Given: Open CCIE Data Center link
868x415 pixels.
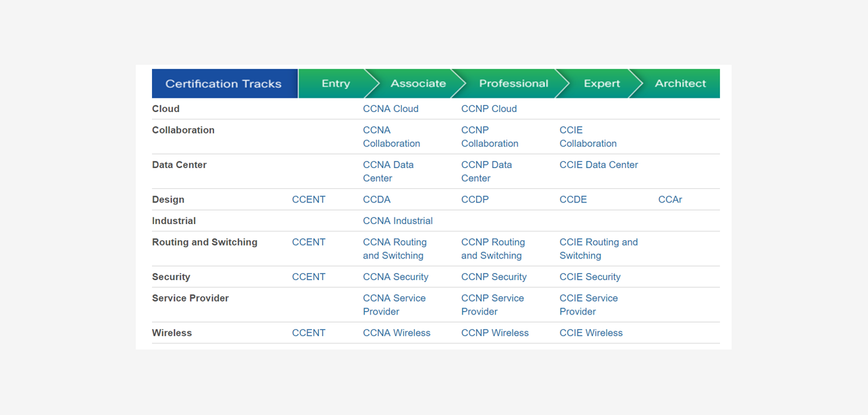Looking at the screenshot, I should (598, 165).
